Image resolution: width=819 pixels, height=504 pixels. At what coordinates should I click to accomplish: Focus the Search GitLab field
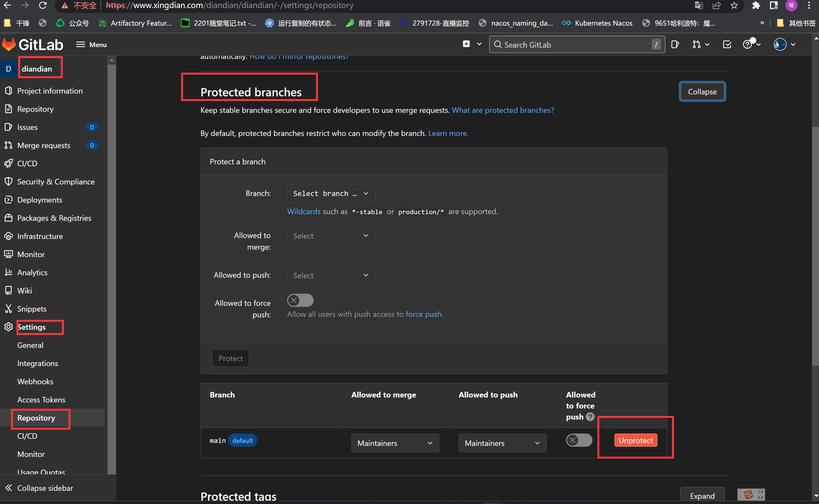click(x=577, y=44)
